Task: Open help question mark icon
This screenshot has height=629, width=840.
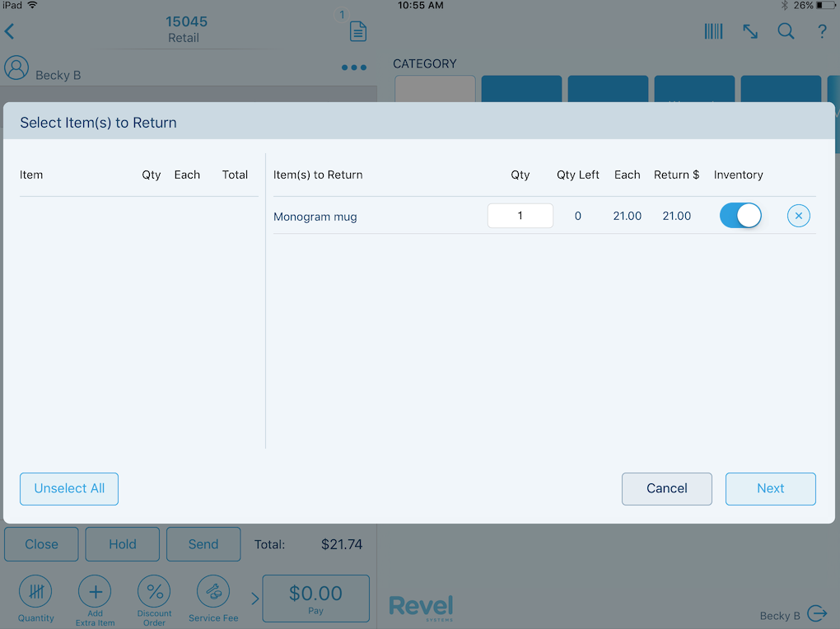Action: [x=822, y=31]
